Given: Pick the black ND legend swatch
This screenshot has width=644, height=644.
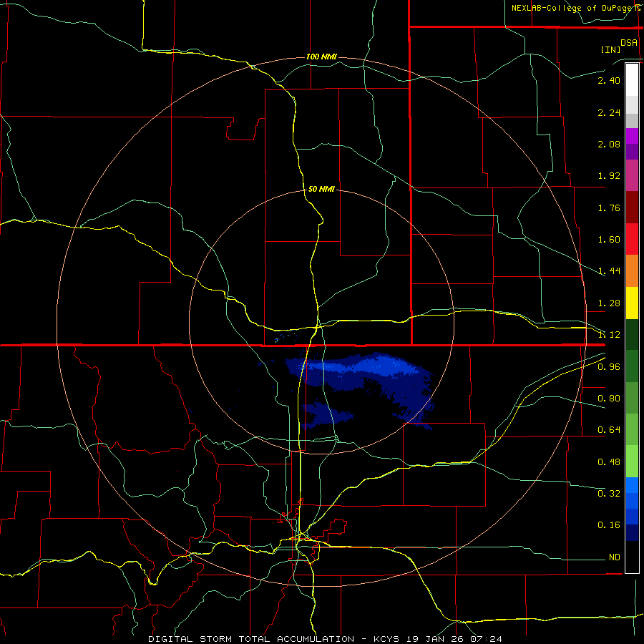Looking at the screenshot, I should [x=632, y=557].
